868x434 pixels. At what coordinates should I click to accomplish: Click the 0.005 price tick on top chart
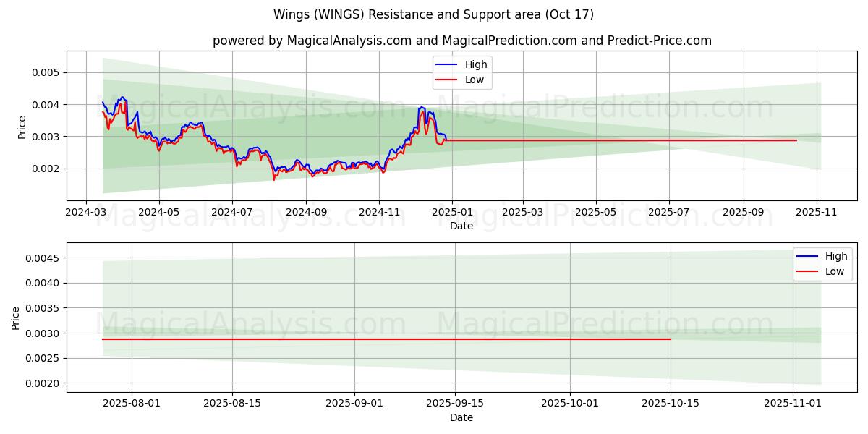coord(45,72)
